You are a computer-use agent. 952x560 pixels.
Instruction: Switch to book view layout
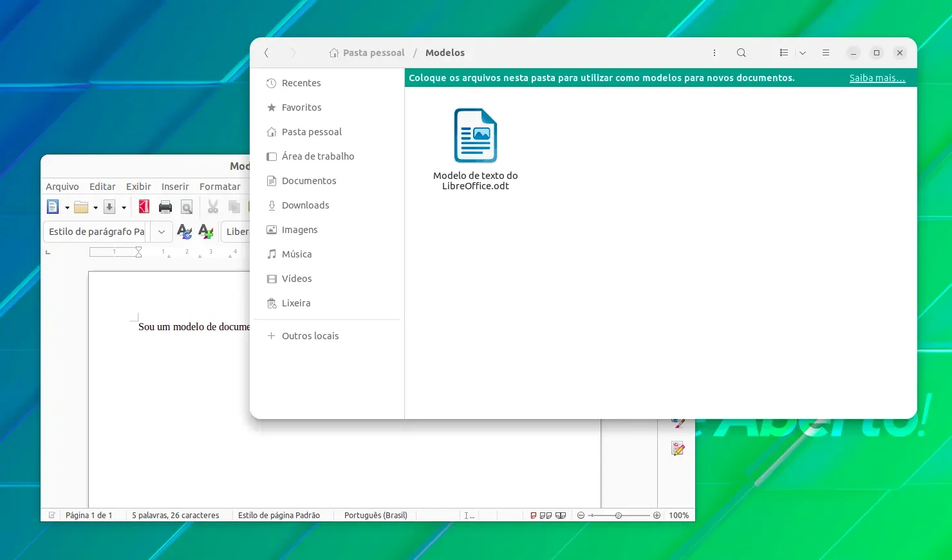[561, 516]
